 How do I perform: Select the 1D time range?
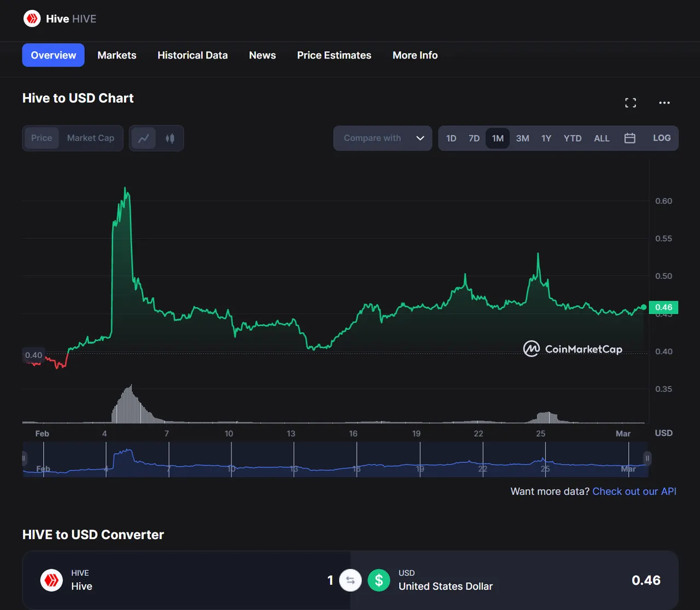(x=451, y=138)
